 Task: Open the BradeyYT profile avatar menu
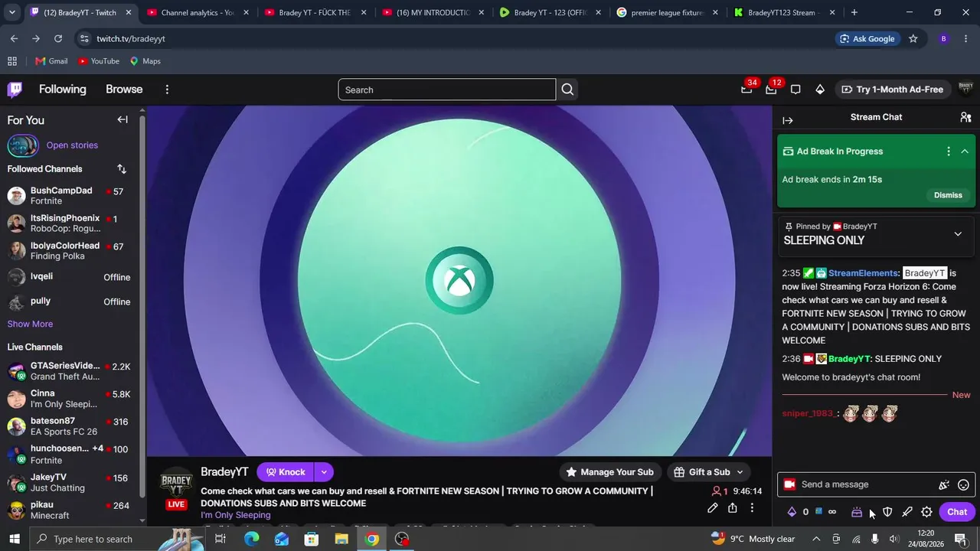point(965,90)
